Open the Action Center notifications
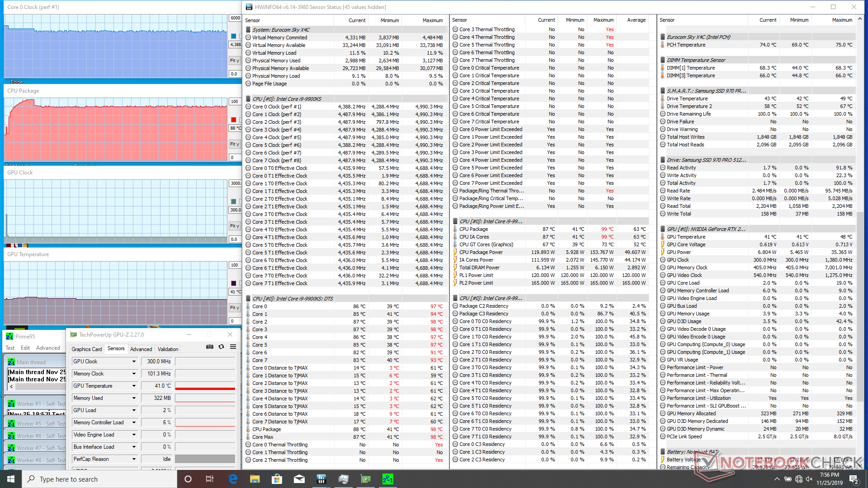The image size is (868, 488). (854, 479)
